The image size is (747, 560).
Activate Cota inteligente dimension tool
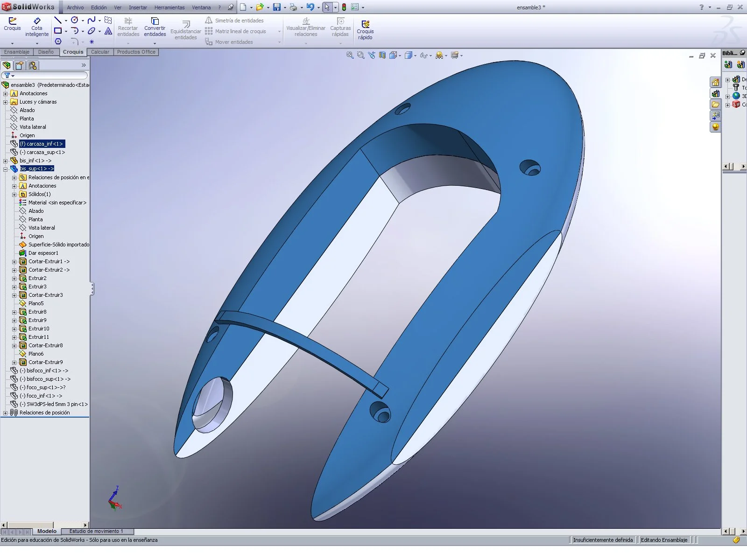37,27
